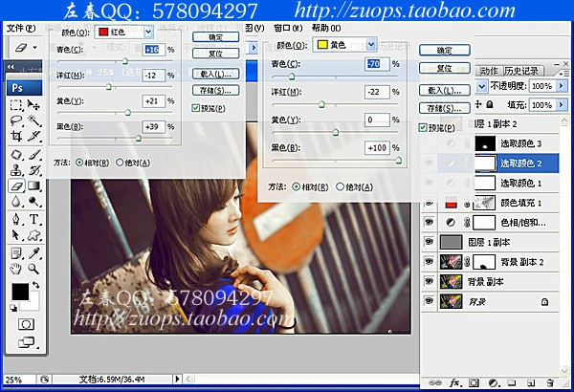Select the Lasso tool
This screenshot has height=392, width=574.
(15, 120)
